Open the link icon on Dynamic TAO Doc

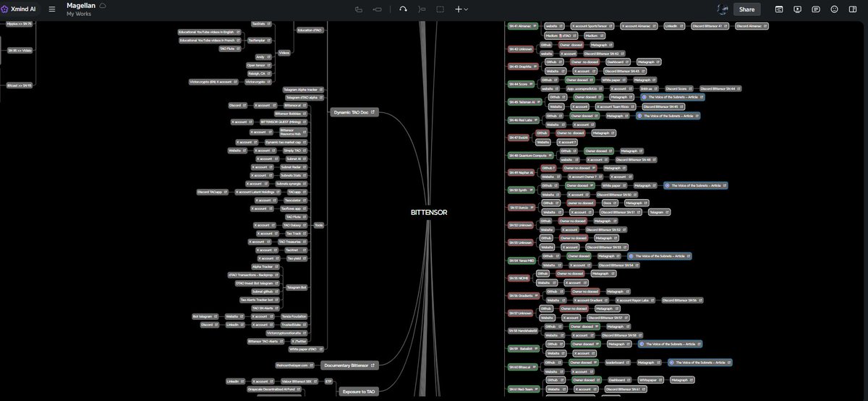tap(373, 112)
